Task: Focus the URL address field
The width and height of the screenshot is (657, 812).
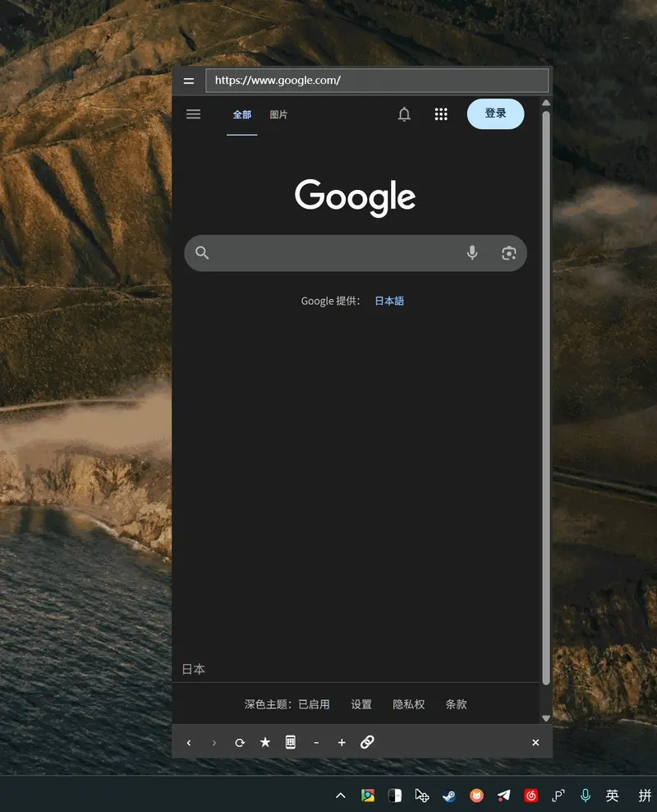Action: [377, 81]
